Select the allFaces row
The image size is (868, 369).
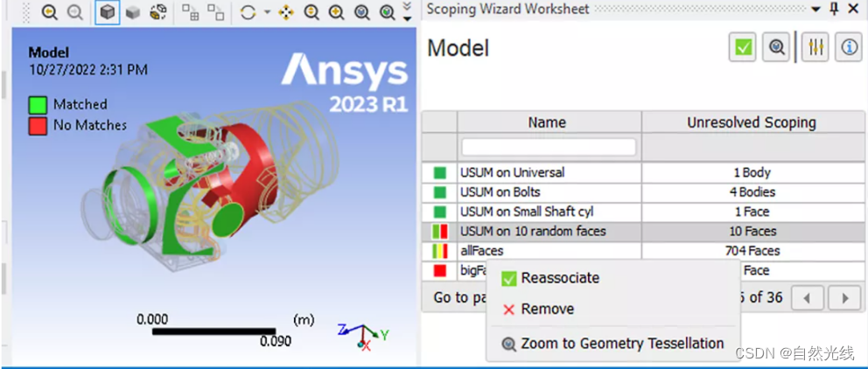click(642, 251)
